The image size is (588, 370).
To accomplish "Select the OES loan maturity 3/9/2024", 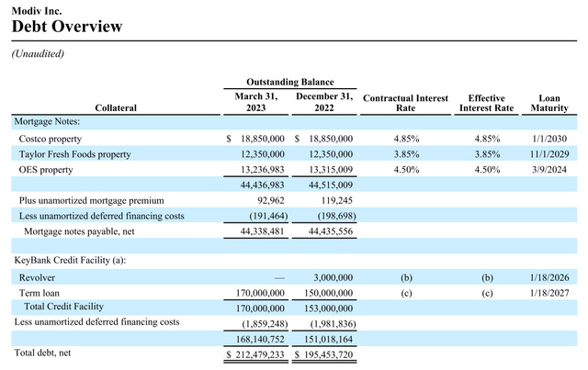I will click(x=549, y=170).
